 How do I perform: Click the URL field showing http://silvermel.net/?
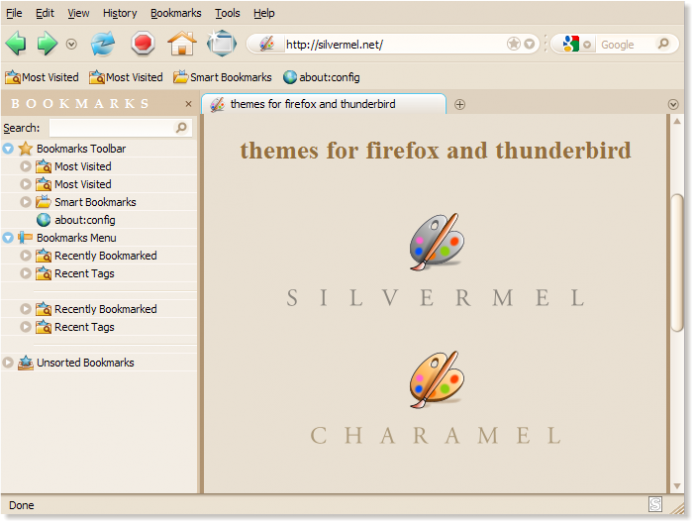point(394,44)
